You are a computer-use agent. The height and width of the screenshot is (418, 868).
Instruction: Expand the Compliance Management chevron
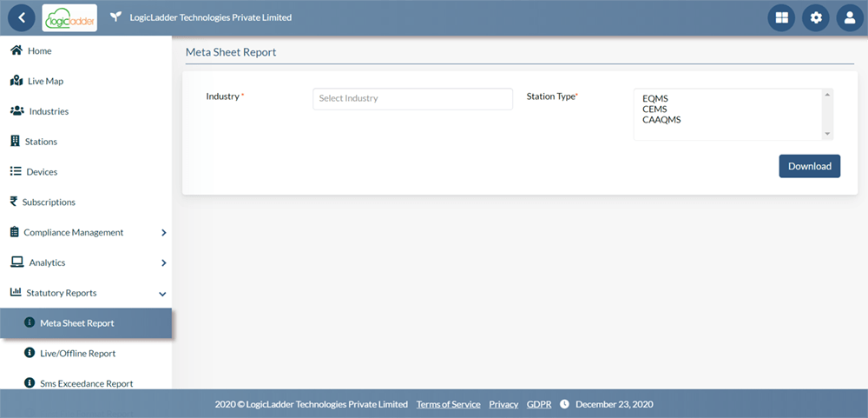coord(163,233)
